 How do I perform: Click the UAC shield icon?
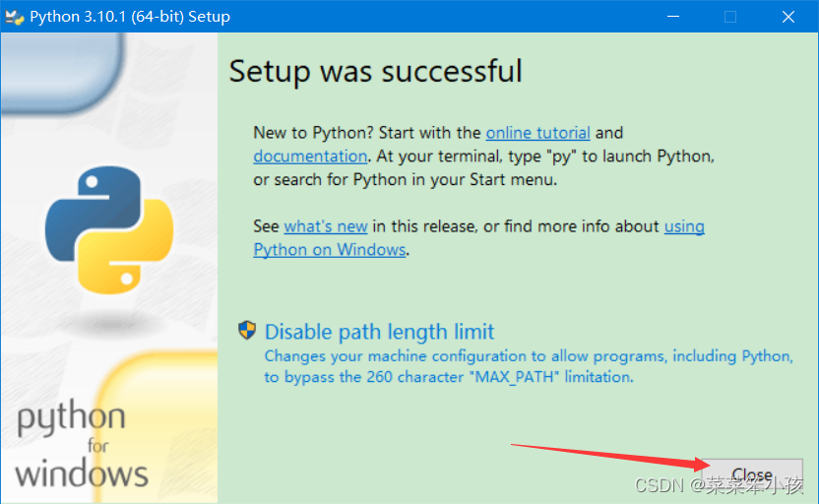click(247, 330)
